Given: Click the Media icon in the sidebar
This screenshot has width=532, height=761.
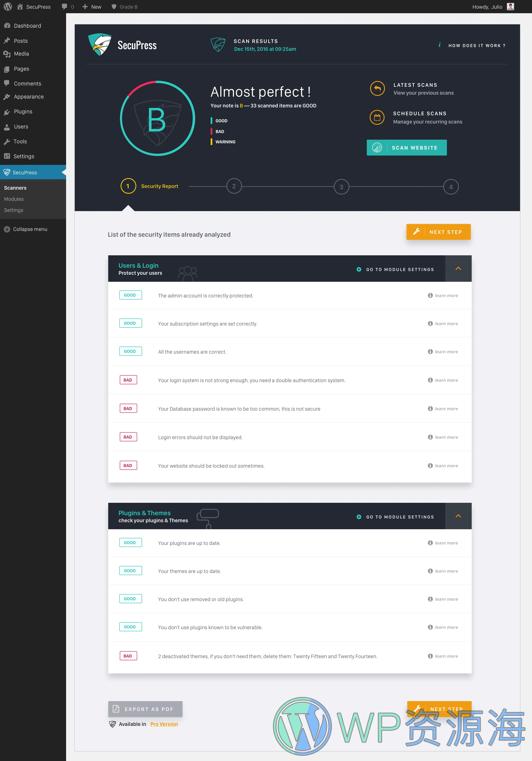Looking at the screenshot, I should tap(7, 54).
